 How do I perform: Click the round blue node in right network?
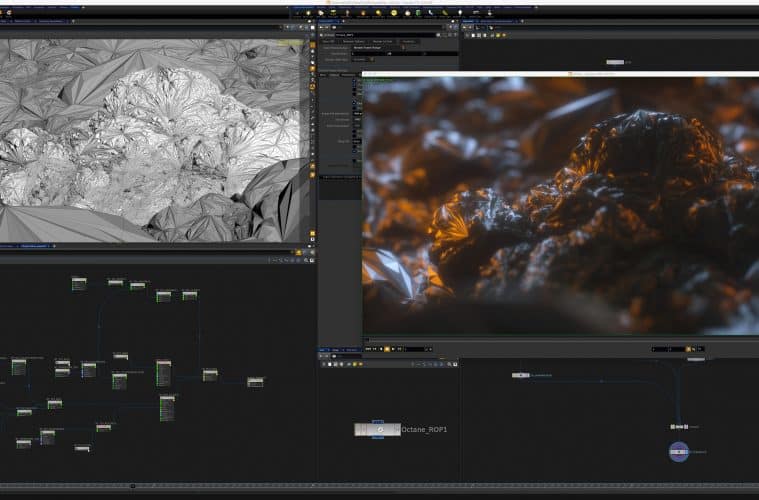pyautogui.click(x=679, y=452)
